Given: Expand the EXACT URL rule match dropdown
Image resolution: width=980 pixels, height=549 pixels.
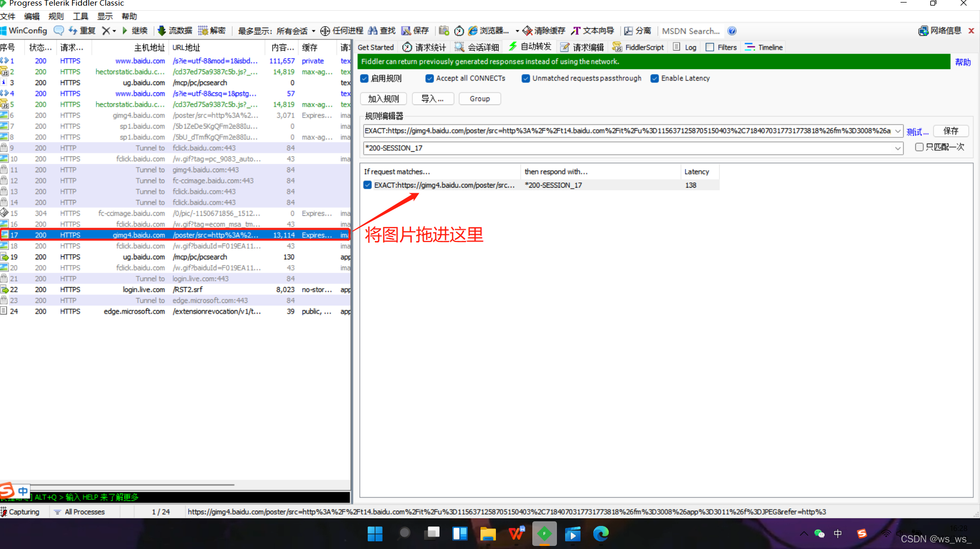Looking at the screenshot, I should click(x=898, y=131).
